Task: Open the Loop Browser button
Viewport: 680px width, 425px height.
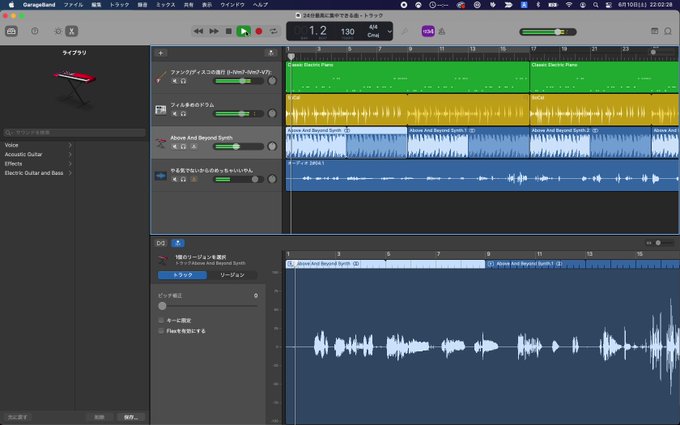Action: pyautogui.click(x=668, y=31)
